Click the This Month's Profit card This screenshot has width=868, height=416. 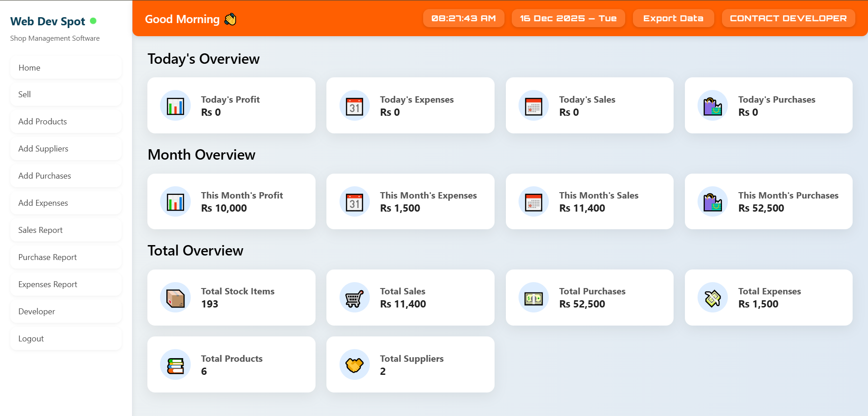click(x=231, y=202)
